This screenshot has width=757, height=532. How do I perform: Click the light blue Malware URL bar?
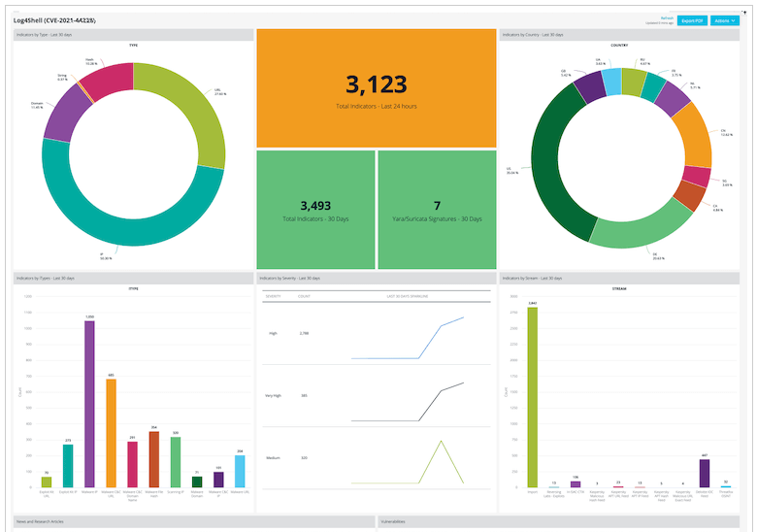point(240,471)
